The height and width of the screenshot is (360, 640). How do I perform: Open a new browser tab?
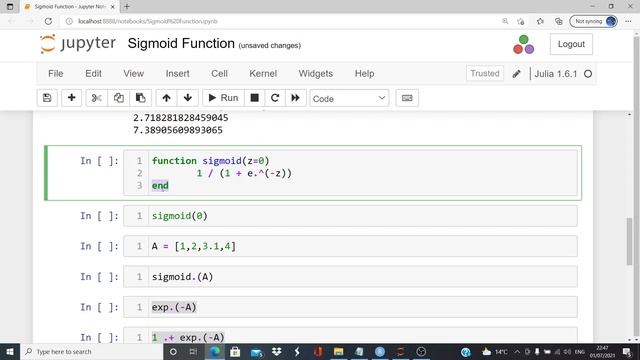[x=127, y=7]
